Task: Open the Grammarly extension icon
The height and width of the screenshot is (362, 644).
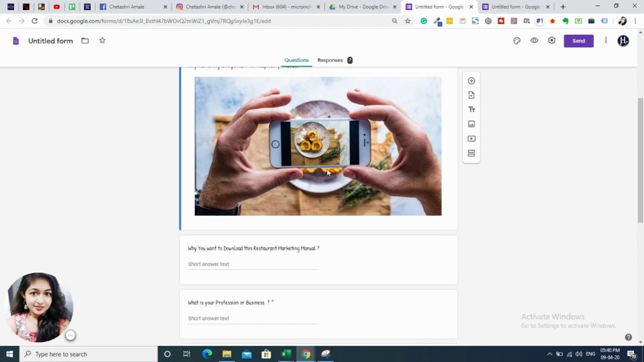Action: 424,21
